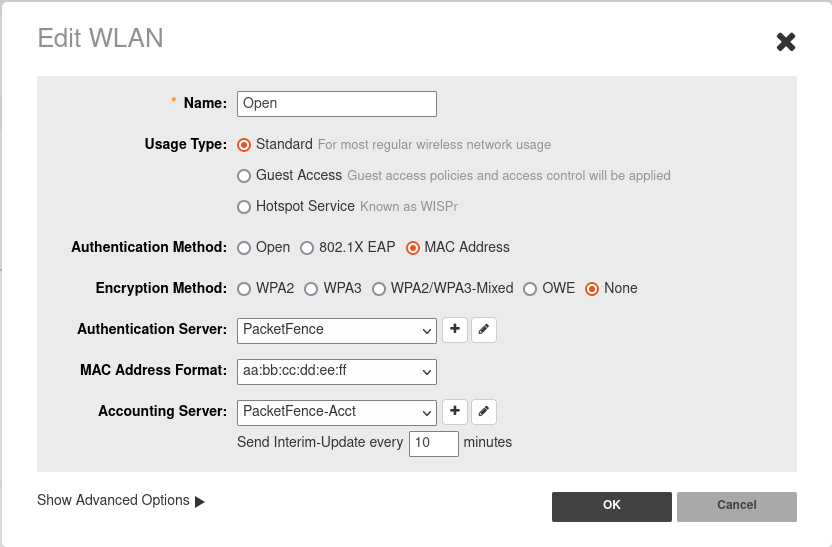
Task: Set authentication method to Open
Action: tap(244, 248)
